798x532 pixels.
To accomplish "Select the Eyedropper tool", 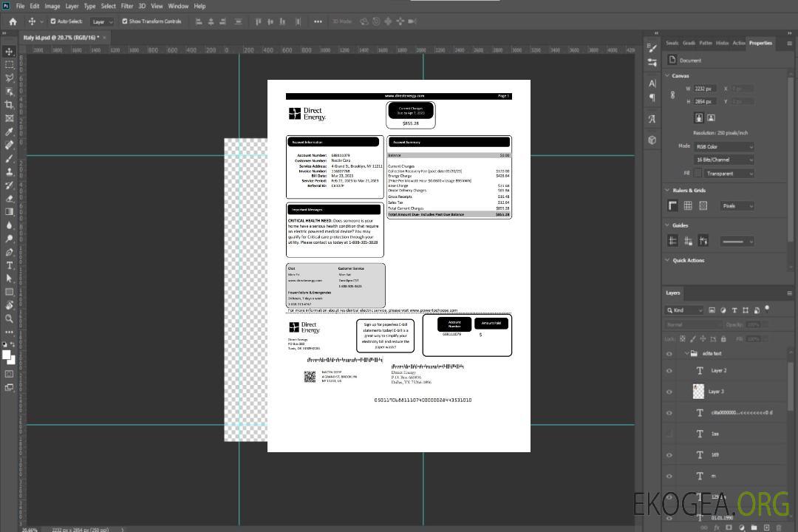I will [10, 132].
